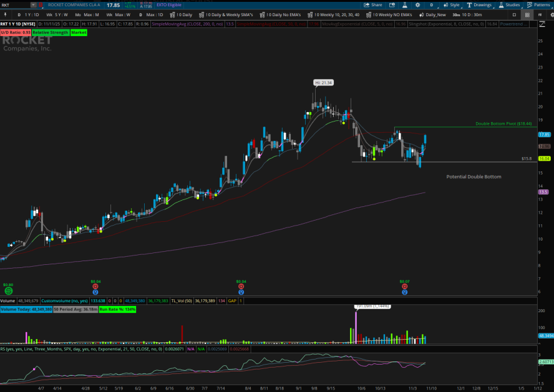The image size is (554, 392).
Task: Click the Run Rate %: 134% label
Action: [117, 310]
